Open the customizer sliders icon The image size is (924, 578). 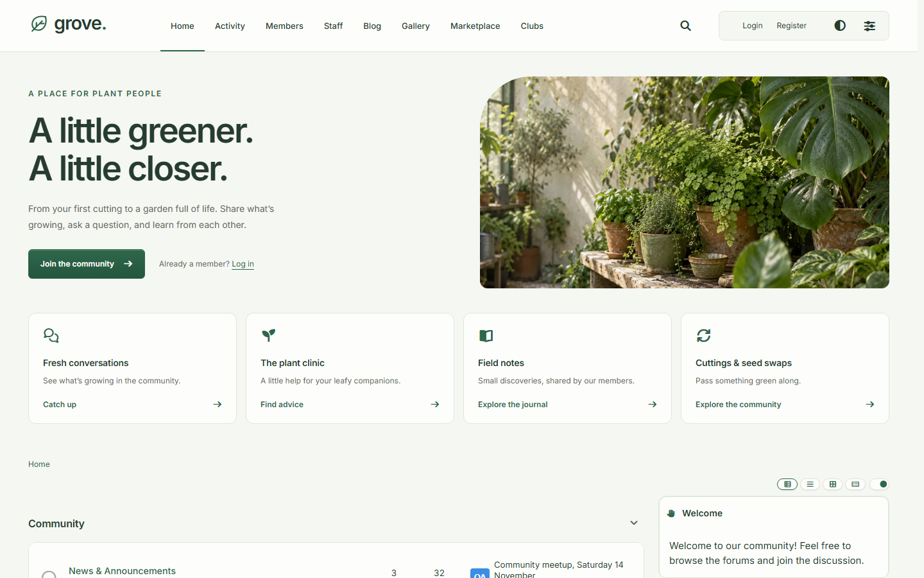click(869, 26)
